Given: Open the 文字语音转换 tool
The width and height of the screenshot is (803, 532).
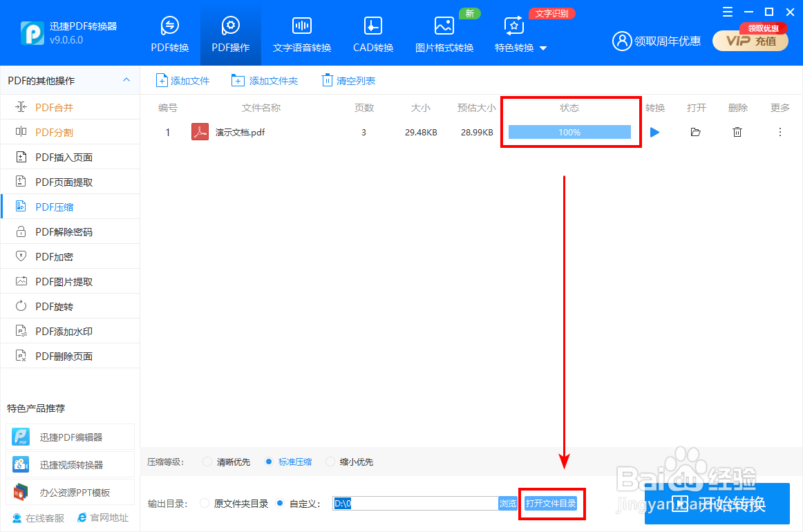Looking at the screenshot, I should click(x=301, y=32).
